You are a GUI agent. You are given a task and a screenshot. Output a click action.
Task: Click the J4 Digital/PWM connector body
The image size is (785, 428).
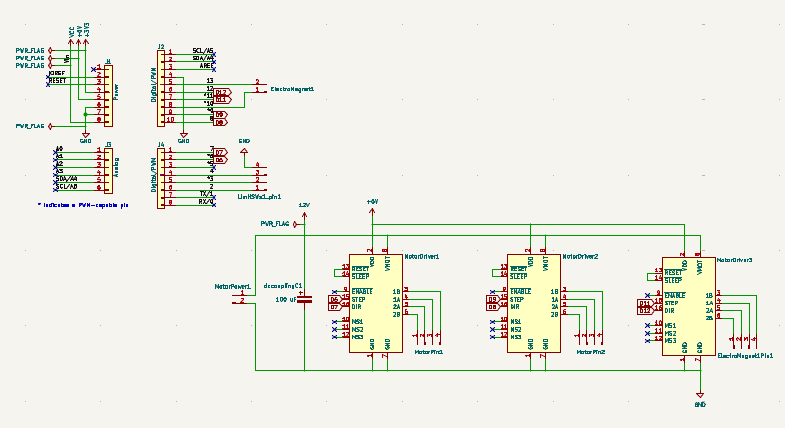click(x=161, y=180)
